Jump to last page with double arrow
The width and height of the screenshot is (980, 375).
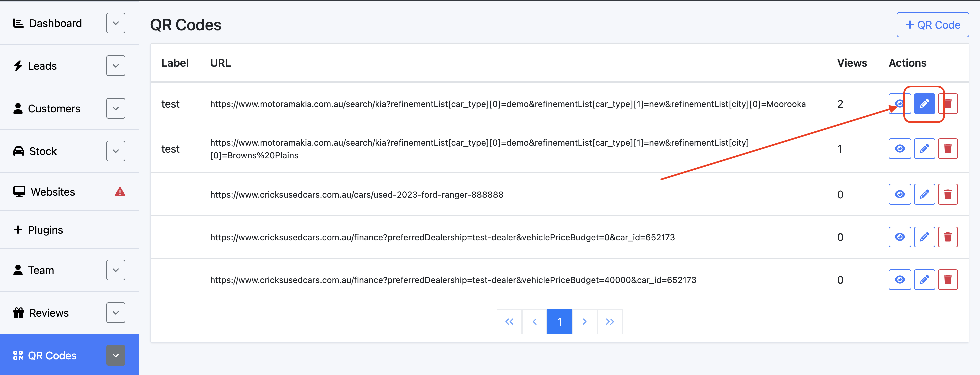click(609, 322)
